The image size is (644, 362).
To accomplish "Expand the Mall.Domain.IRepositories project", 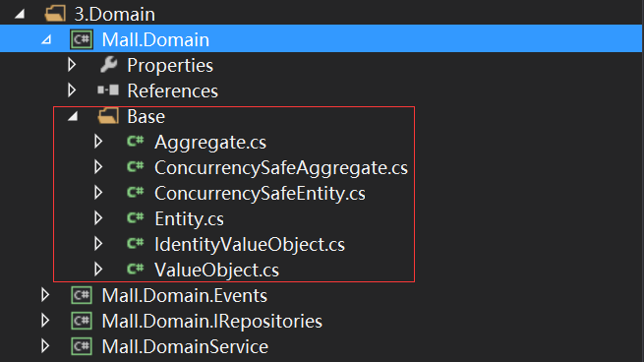I will click(45, 321).
